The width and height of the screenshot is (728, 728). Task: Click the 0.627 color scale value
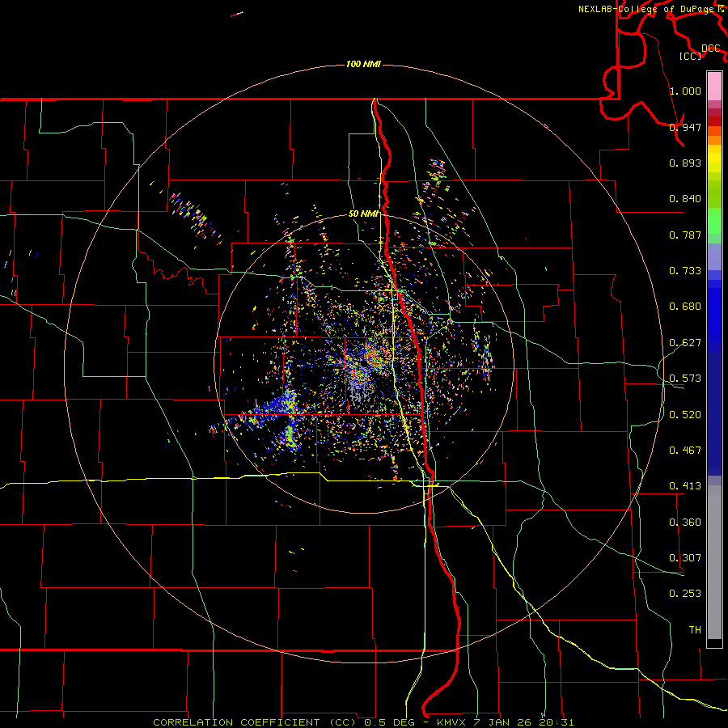pyautogui.click(x=685, y=343)
